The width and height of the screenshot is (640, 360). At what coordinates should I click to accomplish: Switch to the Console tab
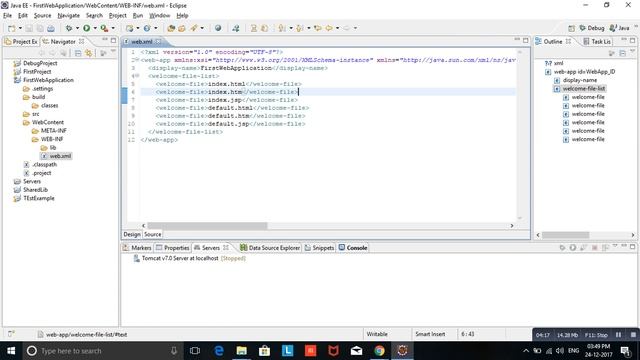353,248
